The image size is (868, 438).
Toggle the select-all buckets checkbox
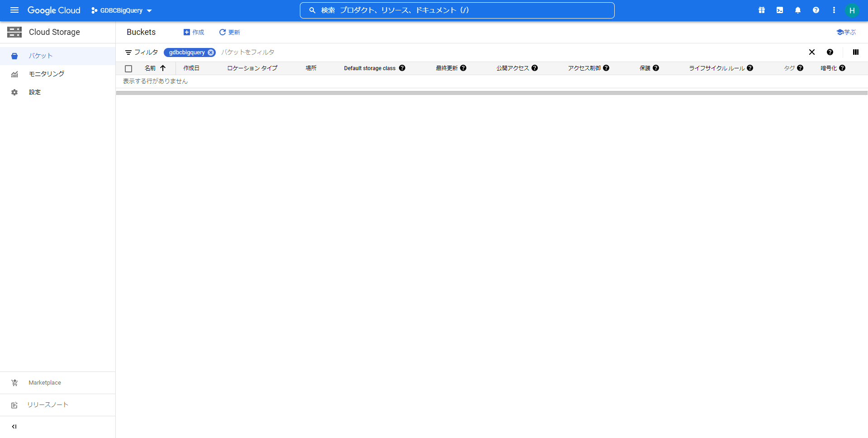128,69
